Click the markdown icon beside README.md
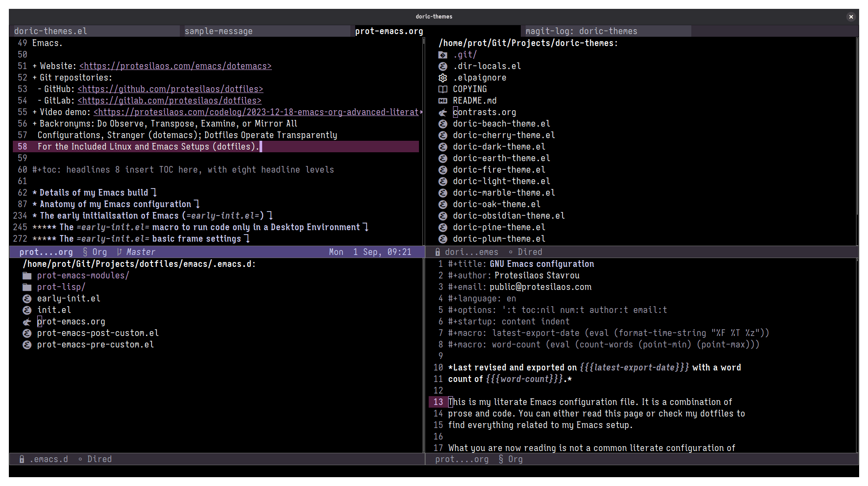The image size is (868, 486). [442, 101]
